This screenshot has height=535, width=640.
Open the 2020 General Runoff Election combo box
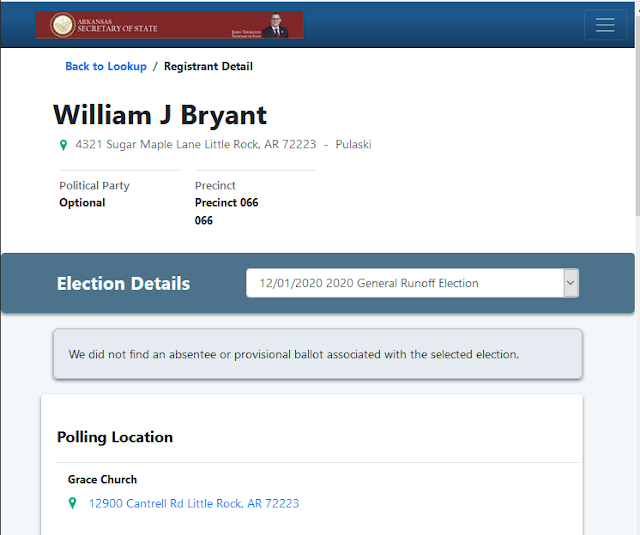pyautogui.click(x=412, y=283)
